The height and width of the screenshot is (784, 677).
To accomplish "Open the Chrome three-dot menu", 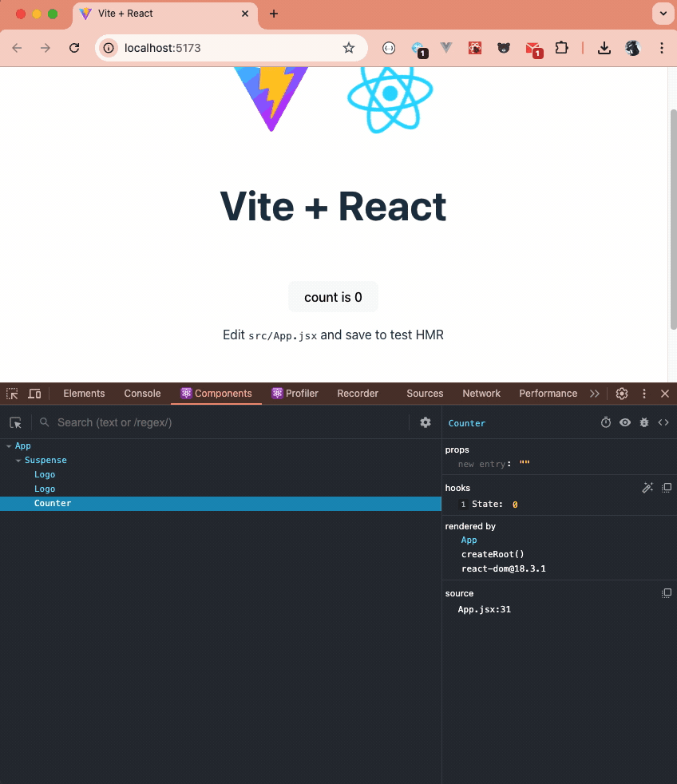I will click(662, 48).
